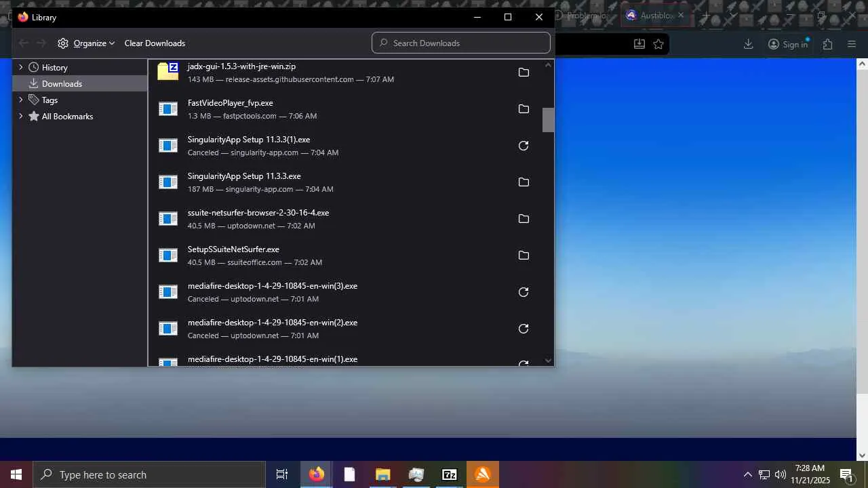
Task: Show SetupSSuiteNetSurfer.exe in folder
Action: [524, 256]
